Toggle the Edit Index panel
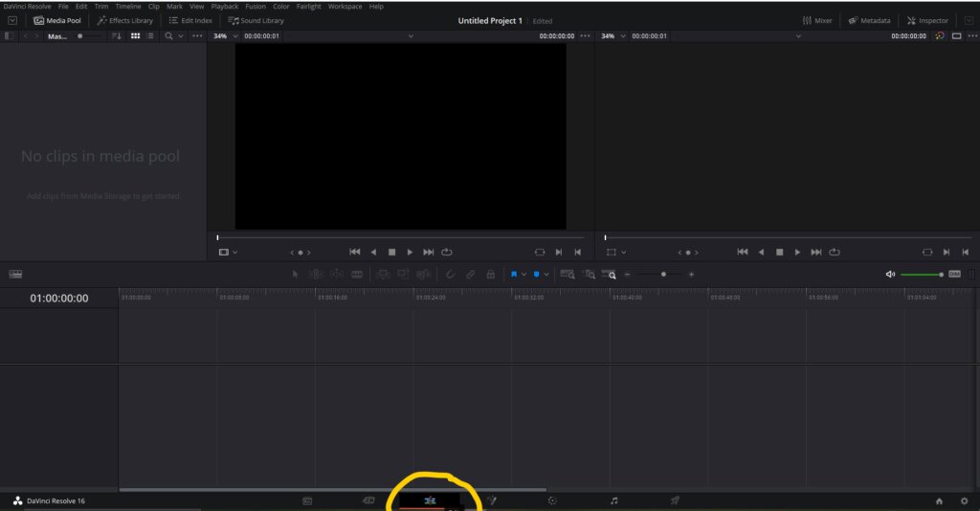980x511 pixels. click(x=190, y=21)
